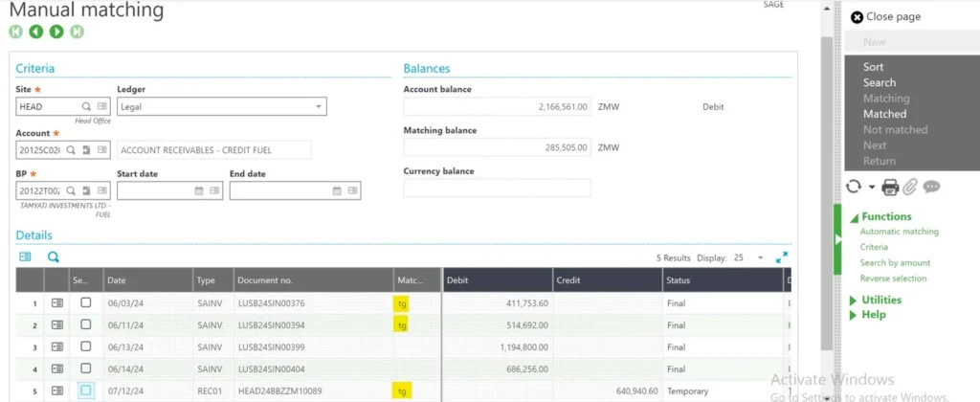The image size is (980, 402).
Task: Open the Display 25 results dropdown
Action: [760, 257]
